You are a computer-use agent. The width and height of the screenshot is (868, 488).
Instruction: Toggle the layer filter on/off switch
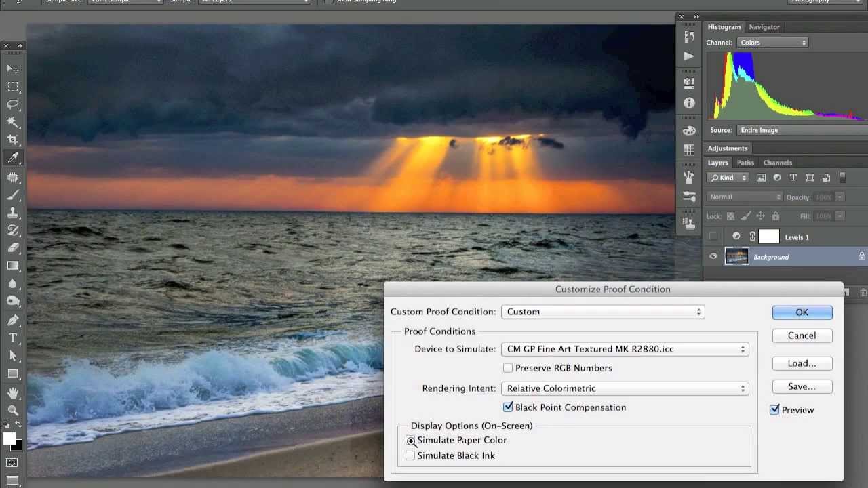tap(843, 178)
